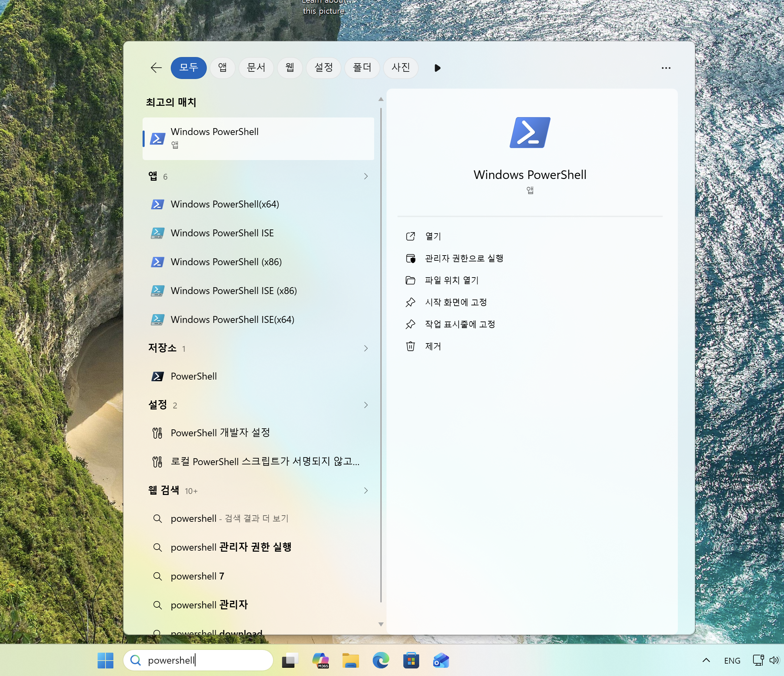784x676 pixels.
Task: Search web for powershell 검색 결과 더 보기
Action: pyautogui.click(x=258, y=518)
